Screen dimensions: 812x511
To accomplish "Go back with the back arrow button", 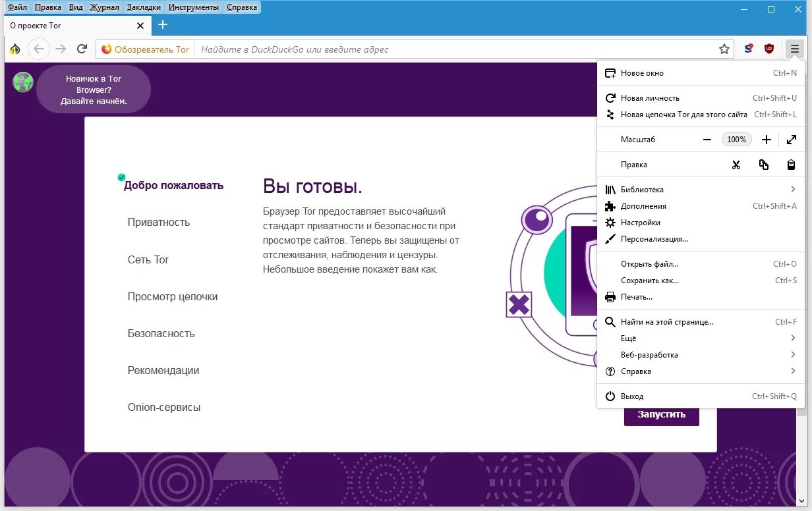I will pyautogui.click(x=39, y=49).
